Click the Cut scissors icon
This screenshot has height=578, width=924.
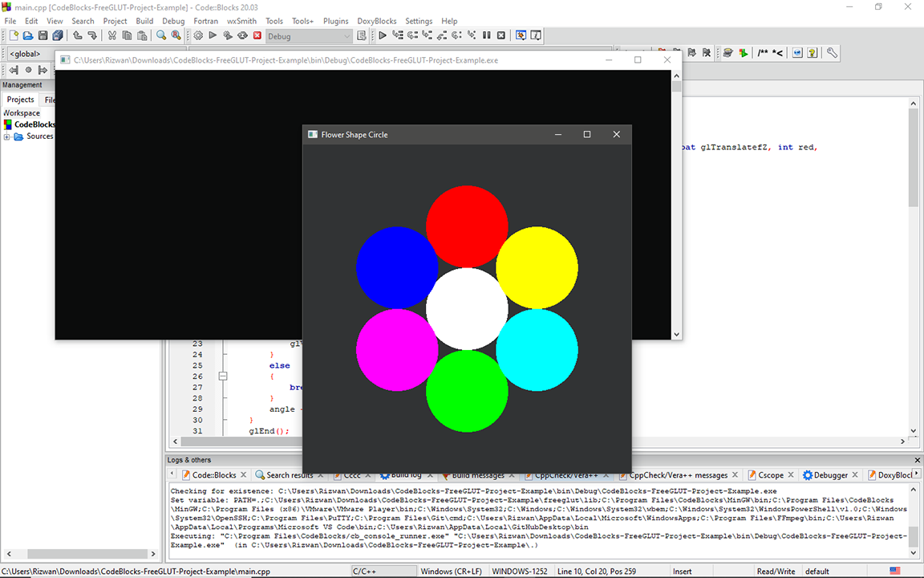pos(112,35)
